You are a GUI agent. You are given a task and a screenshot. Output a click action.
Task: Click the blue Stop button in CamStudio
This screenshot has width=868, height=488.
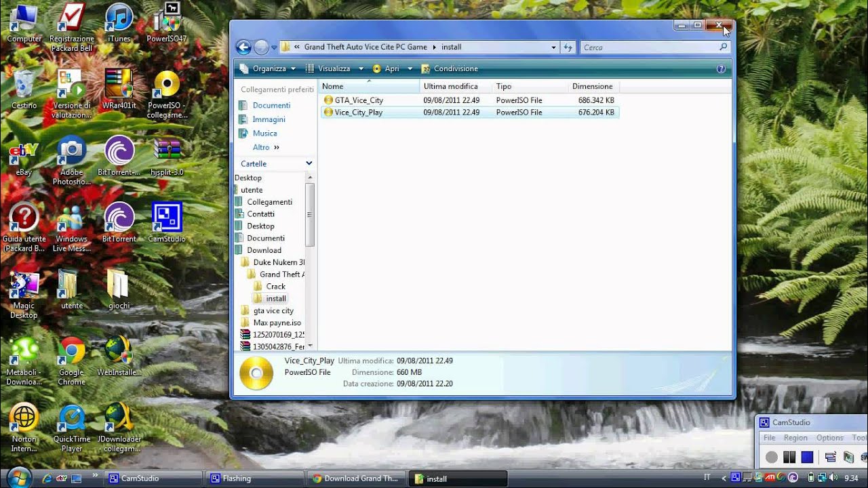point(807,457)
